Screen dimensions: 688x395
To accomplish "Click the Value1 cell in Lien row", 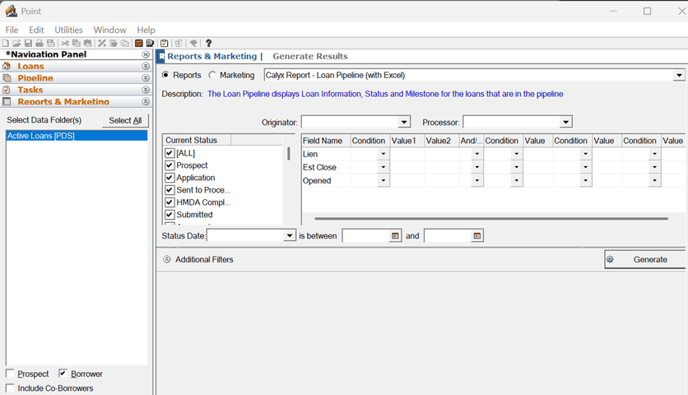I will coord(407,154).
